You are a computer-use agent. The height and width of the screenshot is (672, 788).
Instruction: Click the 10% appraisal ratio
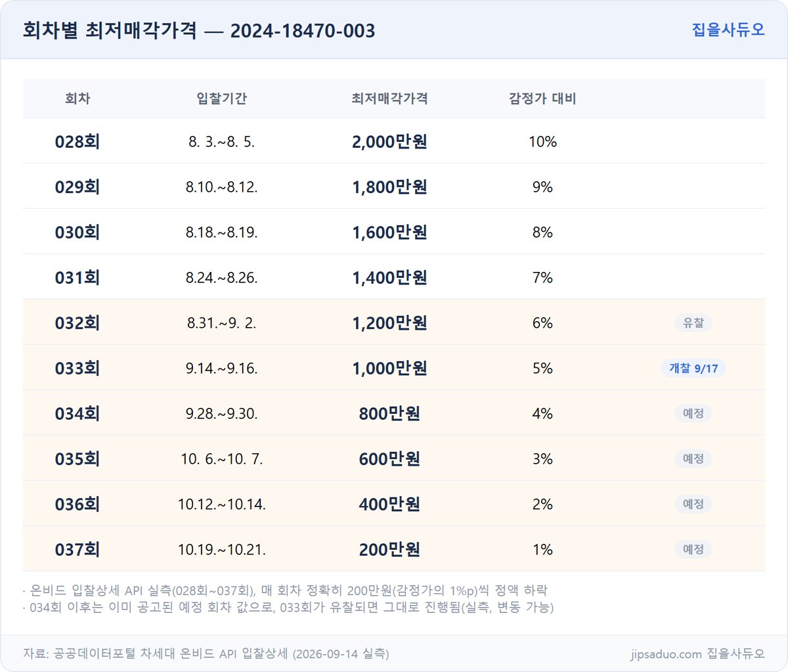(542, 141)
